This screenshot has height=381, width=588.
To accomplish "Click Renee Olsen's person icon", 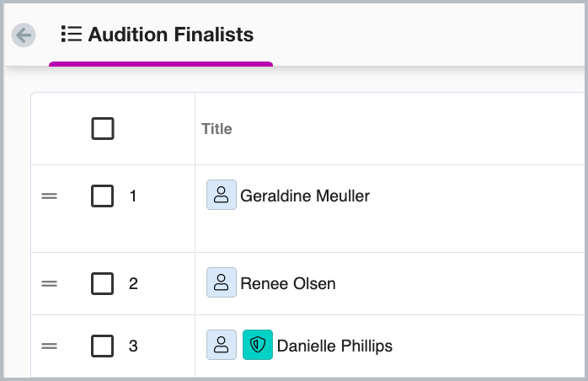I will pyautogui.click(x=221, y=283).
